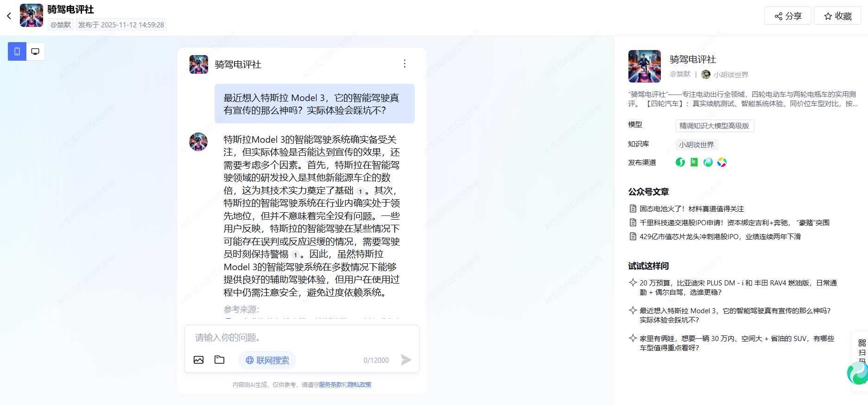Screen dimensions: 868x405
Task: Click the multicolor publish channel icon
Action: [722, 162]
